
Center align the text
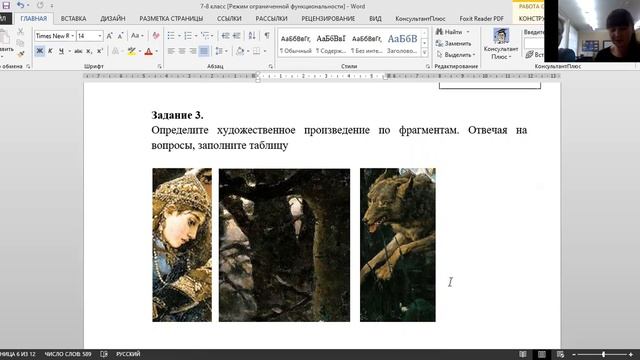click(x=182, y=51)
